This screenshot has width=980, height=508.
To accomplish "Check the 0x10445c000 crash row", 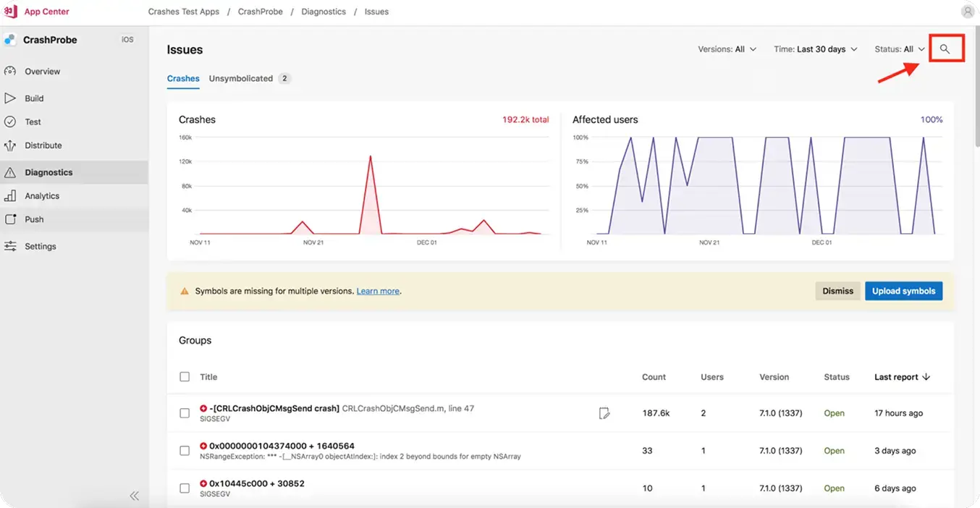I will (x=185, y=488).
